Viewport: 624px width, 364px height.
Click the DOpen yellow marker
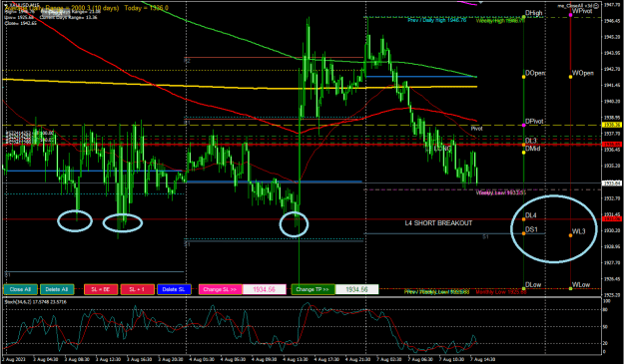tap(524, 77)
